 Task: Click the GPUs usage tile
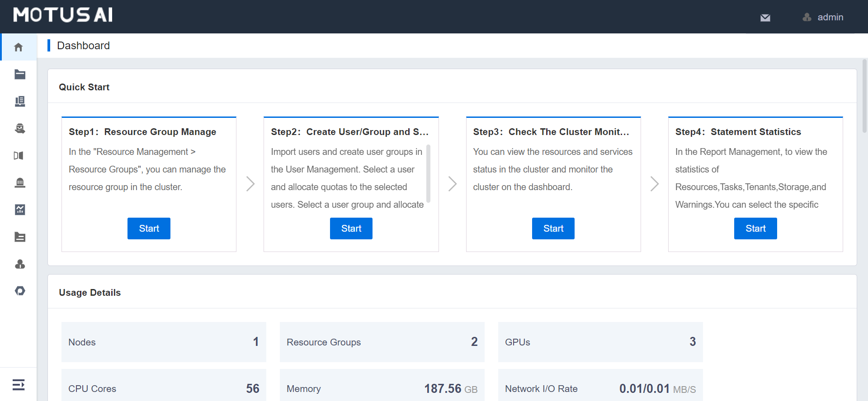[x=600, y=342]
